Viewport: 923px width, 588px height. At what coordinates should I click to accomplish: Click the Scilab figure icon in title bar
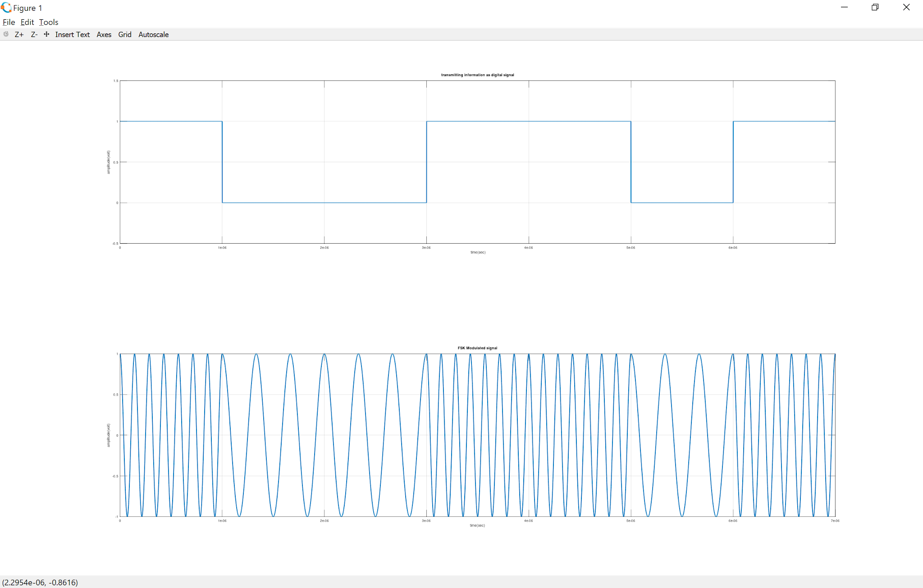point(6,7)
